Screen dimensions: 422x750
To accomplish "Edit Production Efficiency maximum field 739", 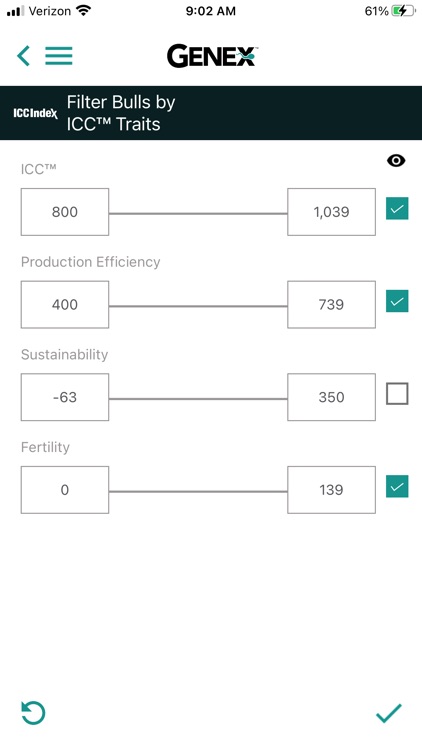I will (x=331, y=305).
